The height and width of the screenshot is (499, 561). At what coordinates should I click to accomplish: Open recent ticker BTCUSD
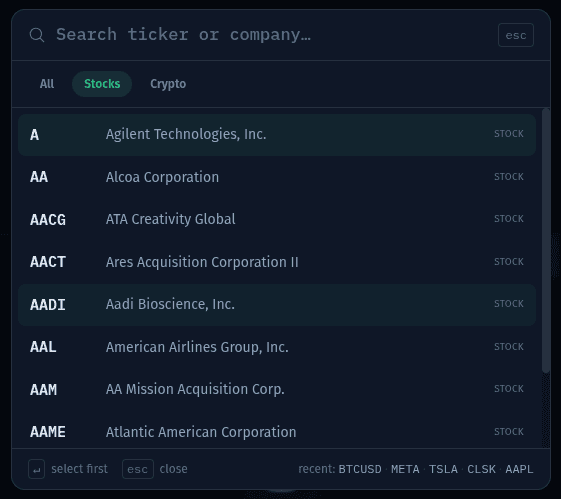pyautogui.click(x=360, y=469)
